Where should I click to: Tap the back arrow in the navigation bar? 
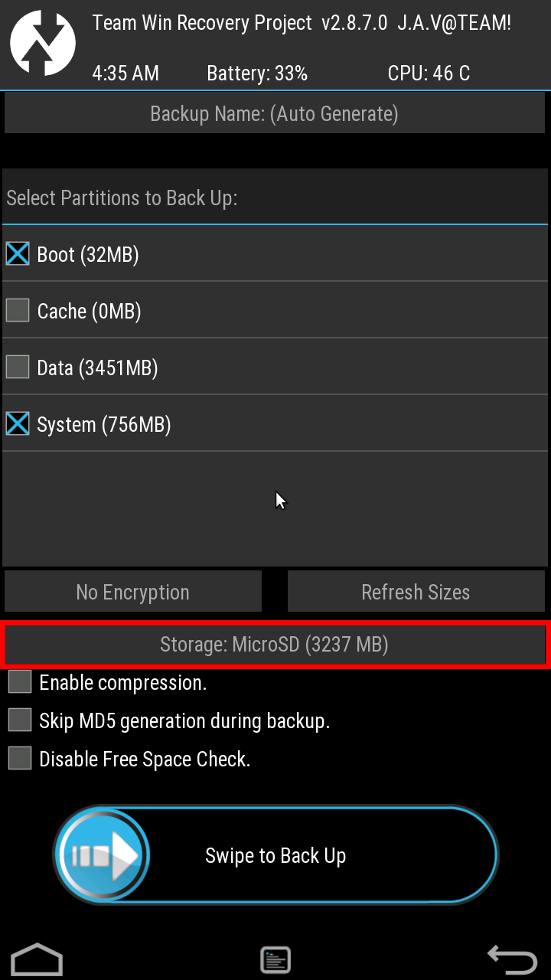(x=514, y=959)
